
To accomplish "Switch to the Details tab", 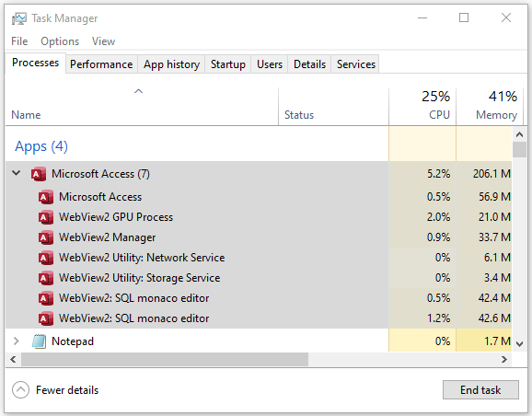I will pos(309,64).
